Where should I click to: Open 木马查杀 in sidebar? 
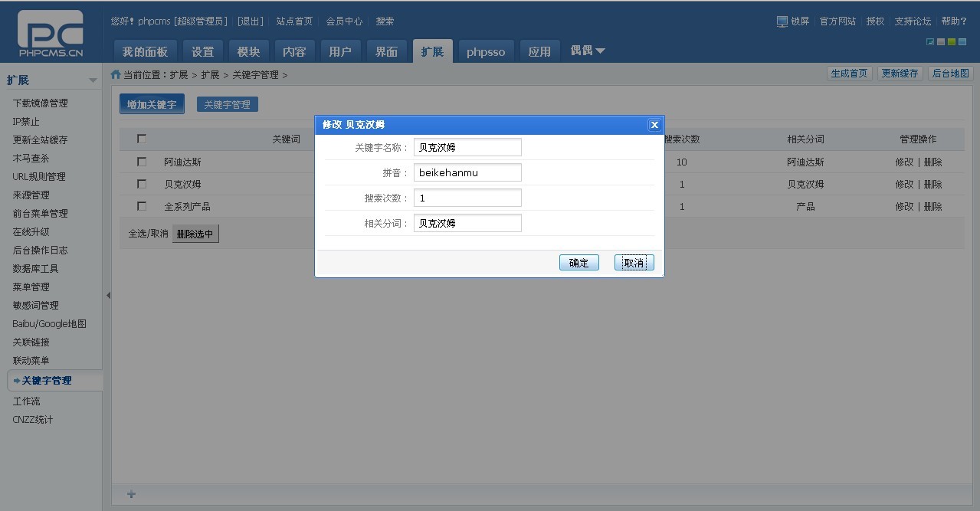pos(31,158)
